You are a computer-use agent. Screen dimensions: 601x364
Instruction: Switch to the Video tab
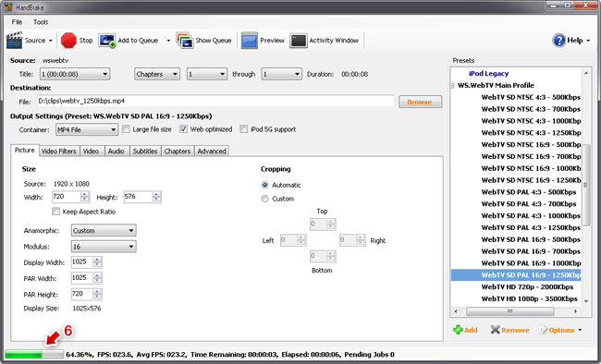pyautogui.click(x=91, y=152)
